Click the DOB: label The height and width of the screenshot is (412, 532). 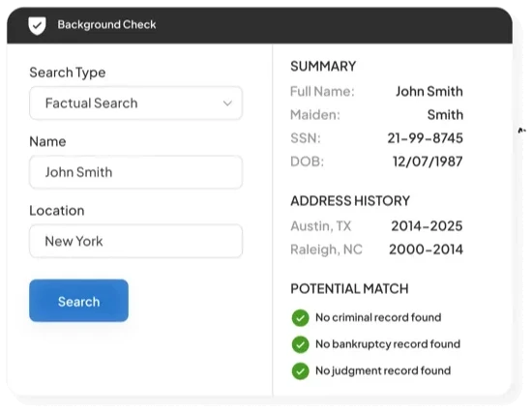307,162
